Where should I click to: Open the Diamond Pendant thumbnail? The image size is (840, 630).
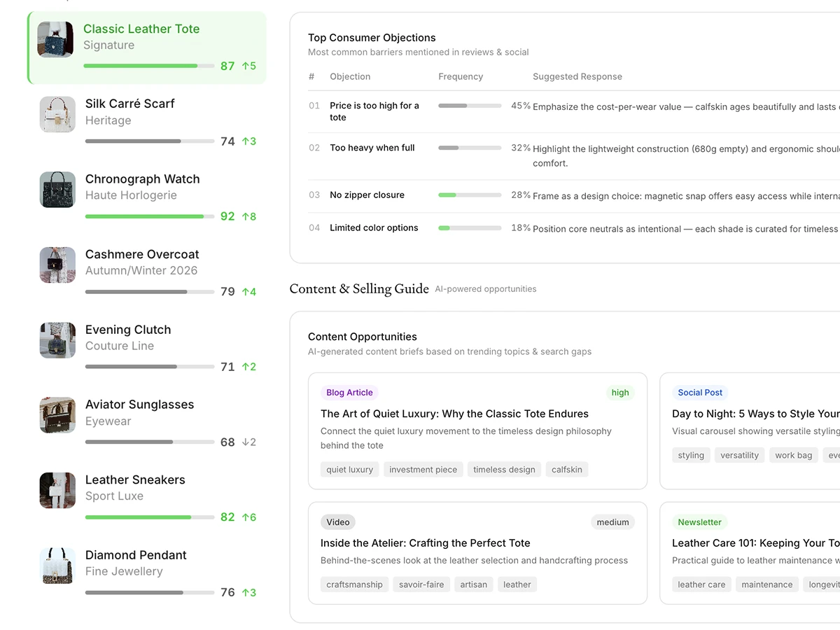pos(57,566)
